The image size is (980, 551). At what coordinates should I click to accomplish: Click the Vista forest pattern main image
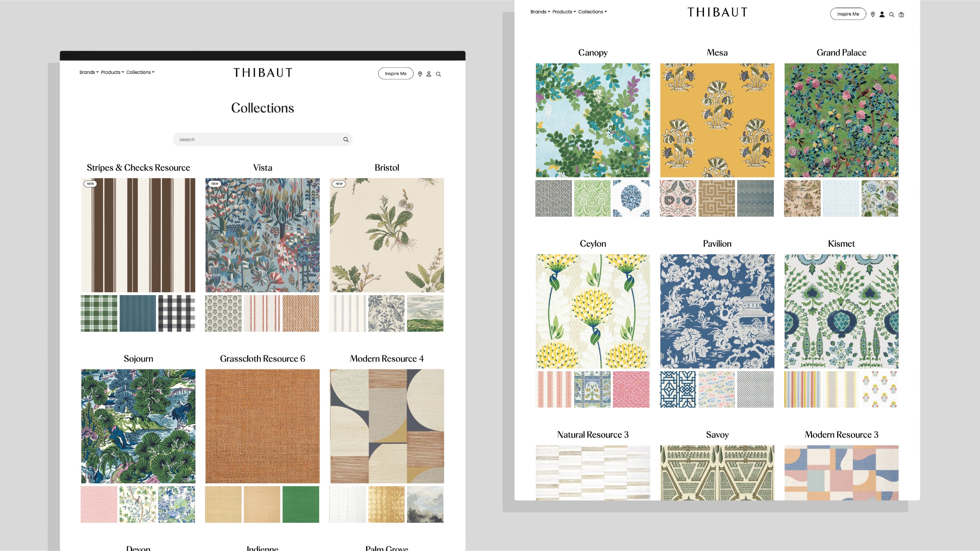(263, 235)
